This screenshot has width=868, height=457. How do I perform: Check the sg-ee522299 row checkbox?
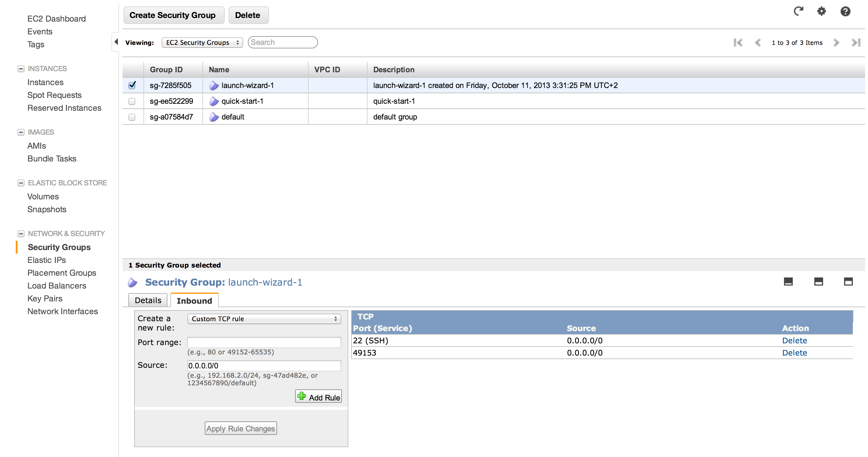click(x=132, y=101)
